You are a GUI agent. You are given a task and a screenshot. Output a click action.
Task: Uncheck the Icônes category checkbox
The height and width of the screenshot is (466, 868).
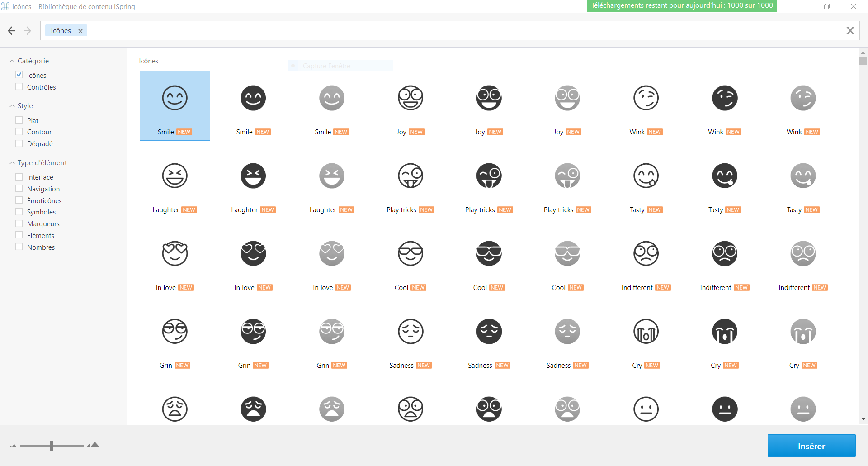click(19, 75)
